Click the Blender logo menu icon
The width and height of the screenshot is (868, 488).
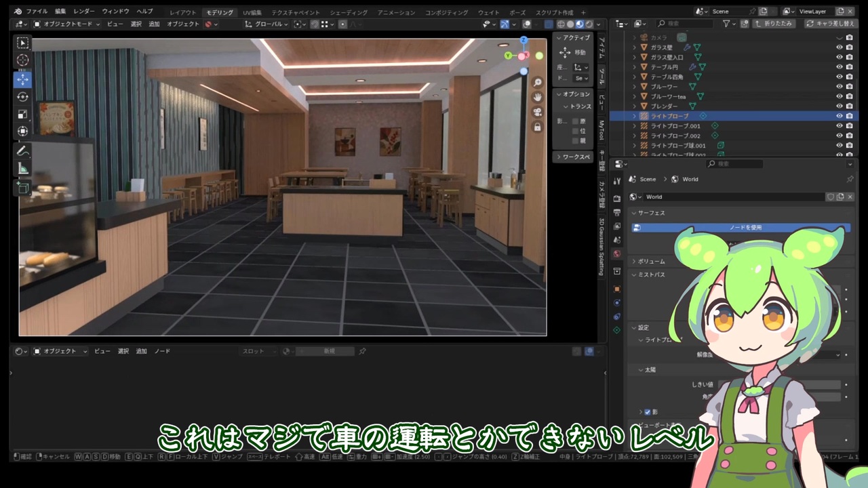click(18, 12)
